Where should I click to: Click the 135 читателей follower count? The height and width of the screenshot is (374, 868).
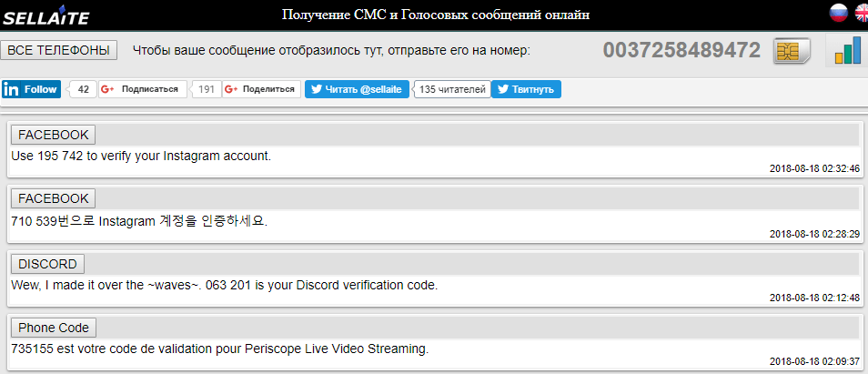tap(452, 89)
